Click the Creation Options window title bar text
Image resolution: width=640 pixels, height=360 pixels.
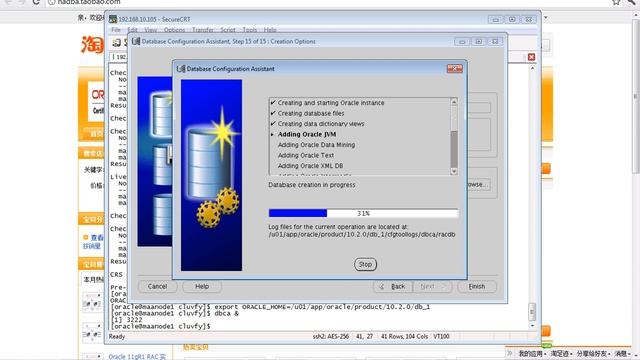point(229,41)
